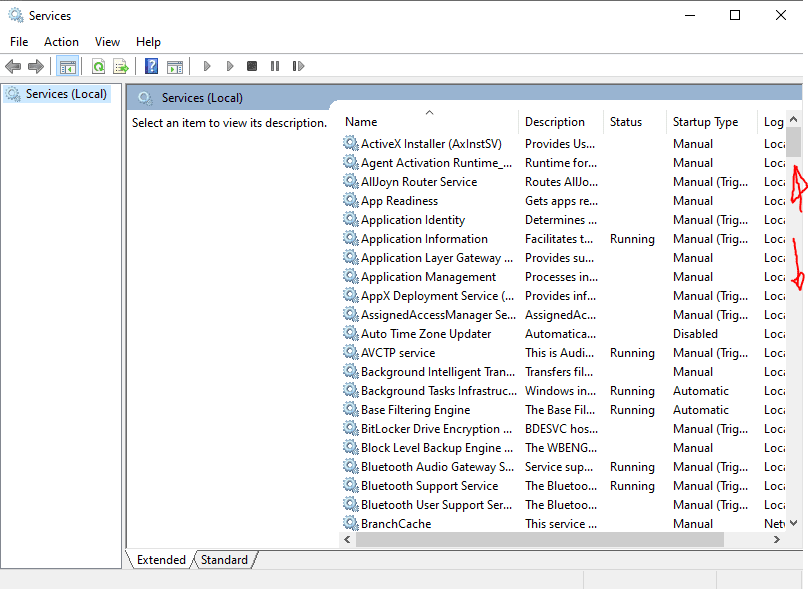This screenshot has width=808, height=589.
Task: Sort by the Name column header
Action: click(430, 122)
